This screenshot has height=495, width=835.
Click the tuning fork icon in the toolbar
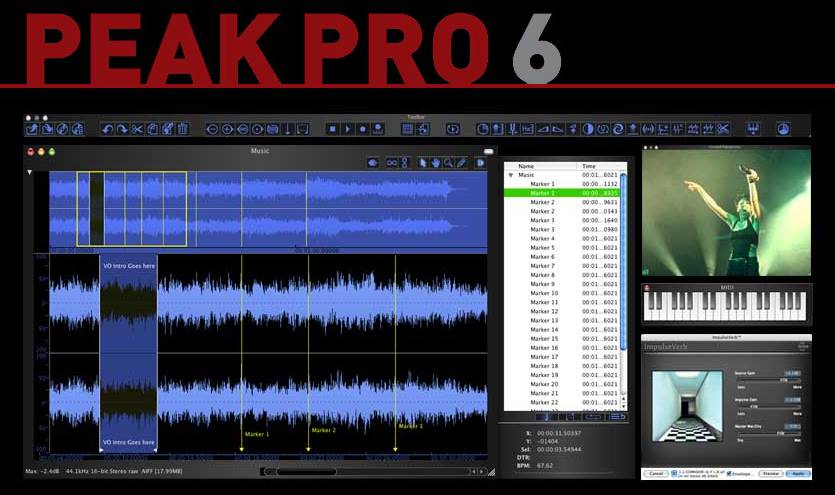512,129
